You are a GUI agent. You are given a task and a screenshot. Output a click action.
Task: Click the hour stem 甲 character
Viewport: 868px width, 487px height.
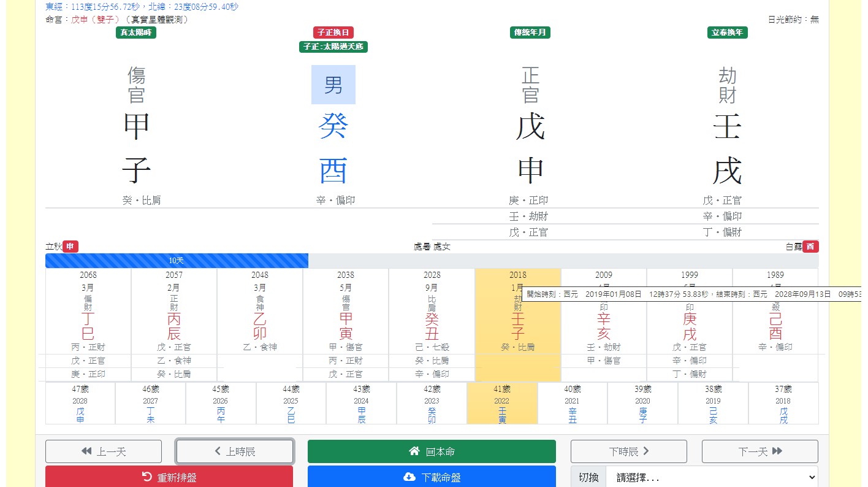136,127
